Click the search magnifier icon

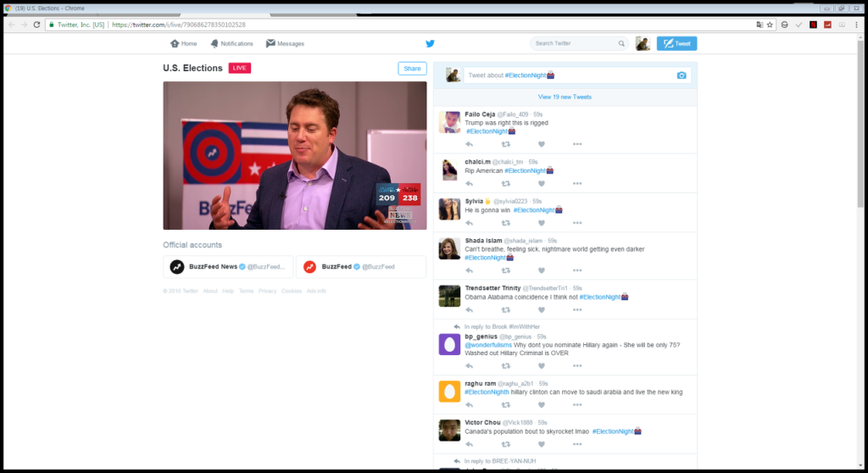pyautogui.click(x=621, y=43)
